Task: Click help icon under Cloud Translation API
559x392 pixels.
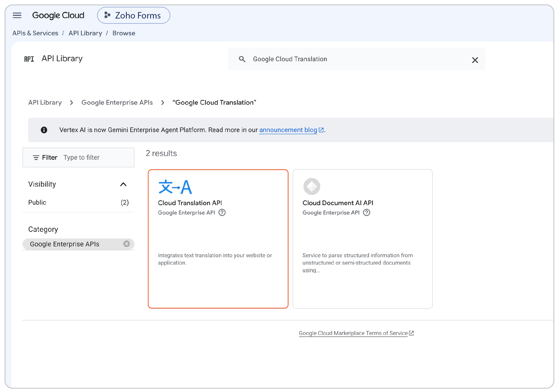Action: (222, 213)
